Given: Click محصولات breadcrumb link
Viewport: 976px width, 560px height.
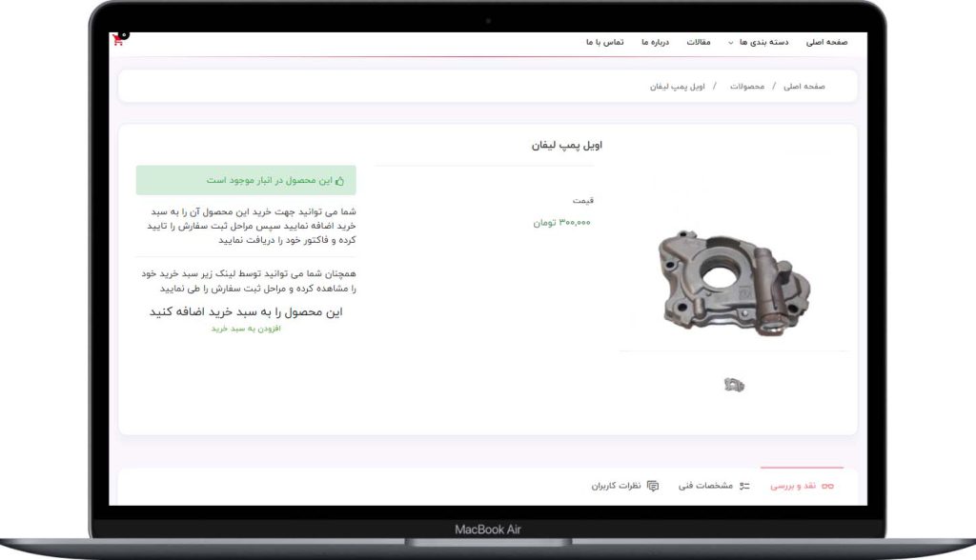Looking at the screenshot, I should [747, 87].
